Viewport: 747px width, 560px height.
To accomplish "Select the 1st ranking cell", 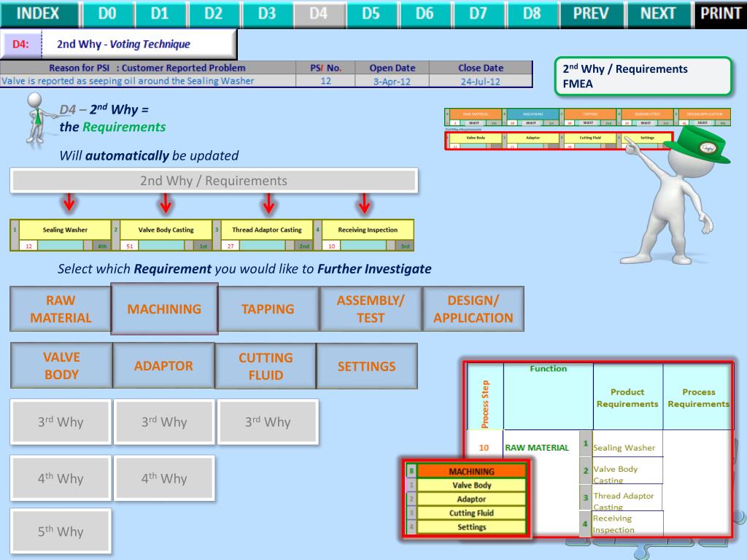I will coord(204,246).
